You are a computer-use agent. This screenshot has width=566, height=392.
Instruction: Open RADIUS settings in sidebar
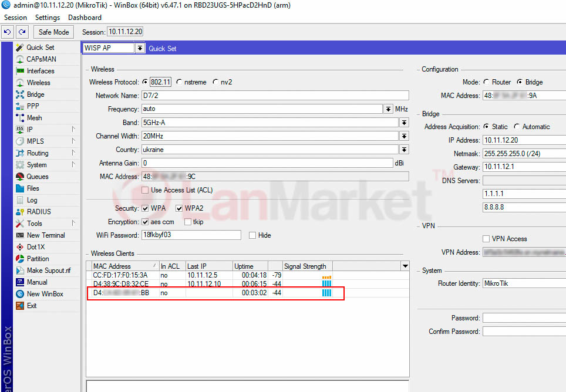click(x=39, y=212)
